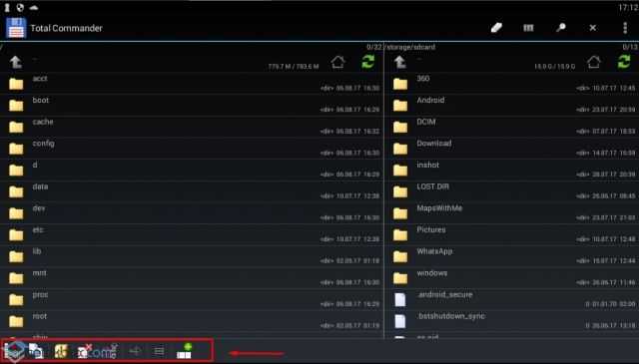Image resolution: width=639 pixels, height=364 pixels.
Task: Select the cache folder in left panel
Action: [x=192, y=127]
